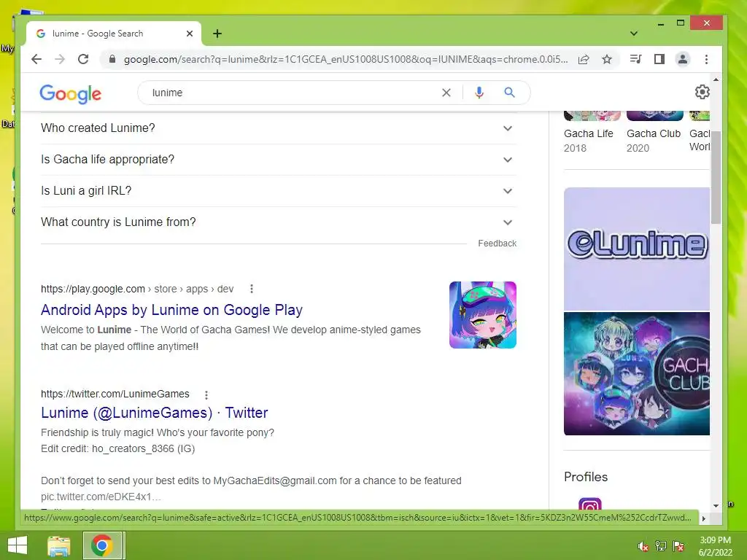Go to Google homepage via logo
The width and height of the screenshot is (747, 560).
click(71, 94)
